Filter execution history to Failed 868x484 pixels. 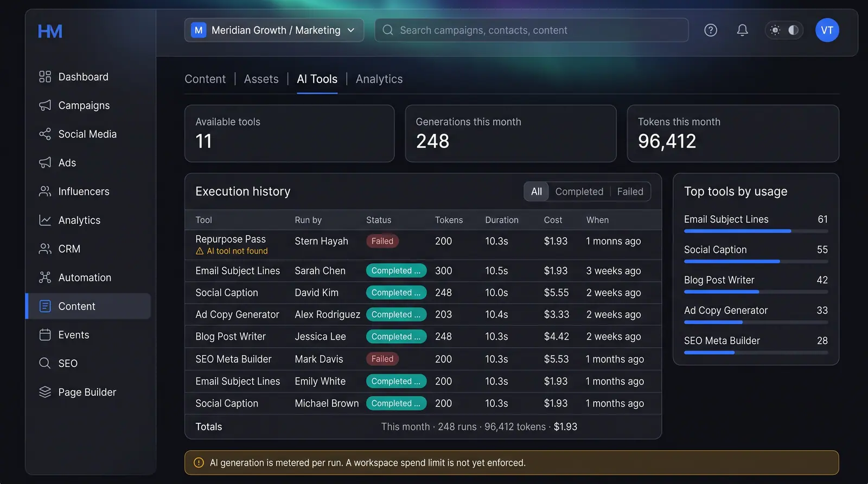(x=630, y=191)
